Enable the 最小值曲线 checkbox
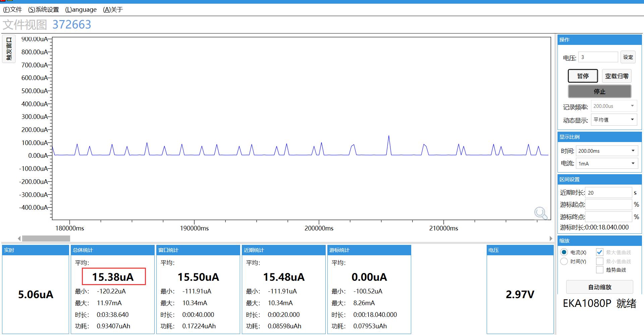 (599, 261)
